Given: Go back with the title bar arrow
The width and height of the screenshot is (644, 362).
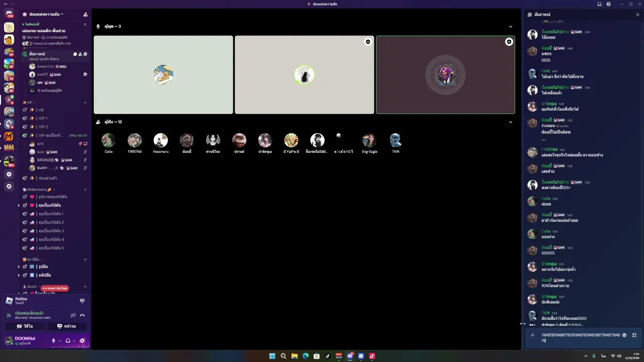Looking at the screenshot, I should click(5, 4).
